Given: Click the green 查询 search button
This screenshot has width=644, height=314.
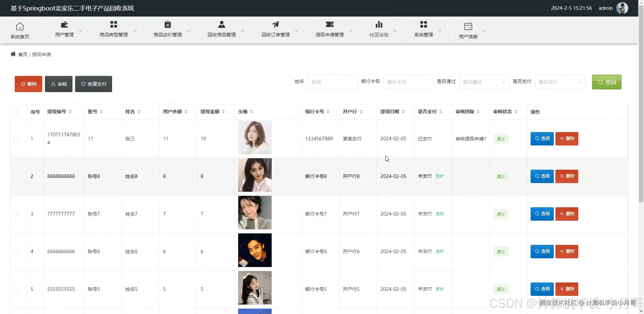Looking at the screenshot, I should (x=607, y=82).
